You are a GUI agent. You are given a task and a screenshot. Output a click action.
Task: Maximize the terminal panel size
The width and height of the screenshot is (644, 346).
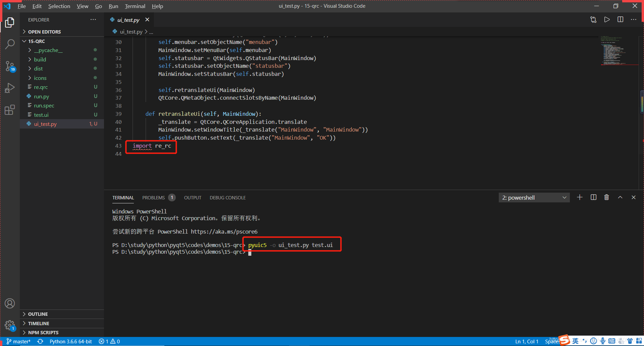pyautogui.click(x=620, y=197)
